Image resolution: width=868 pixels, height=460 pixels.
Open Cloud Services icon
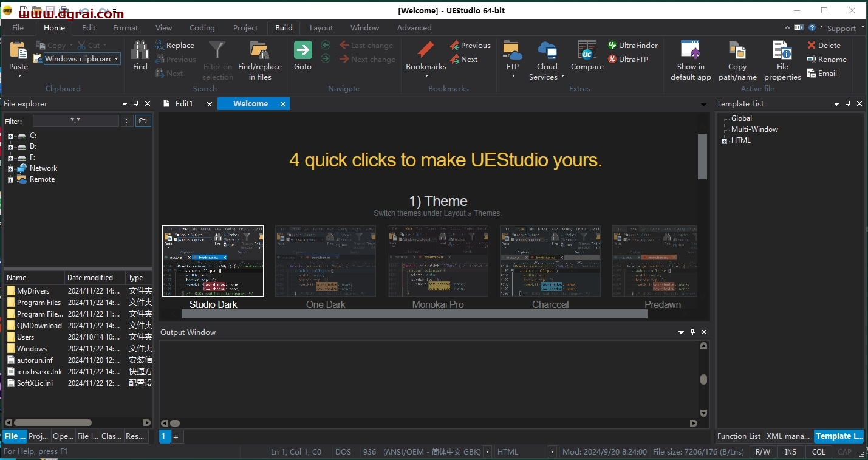point(547,50)
